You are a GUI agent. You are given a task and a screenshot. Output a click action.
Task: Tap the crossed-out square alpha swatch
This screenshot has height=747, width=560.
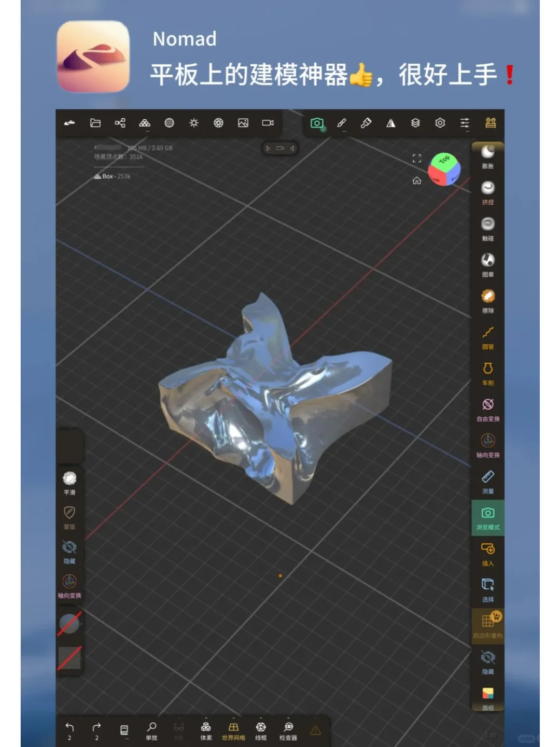point(69,658)
